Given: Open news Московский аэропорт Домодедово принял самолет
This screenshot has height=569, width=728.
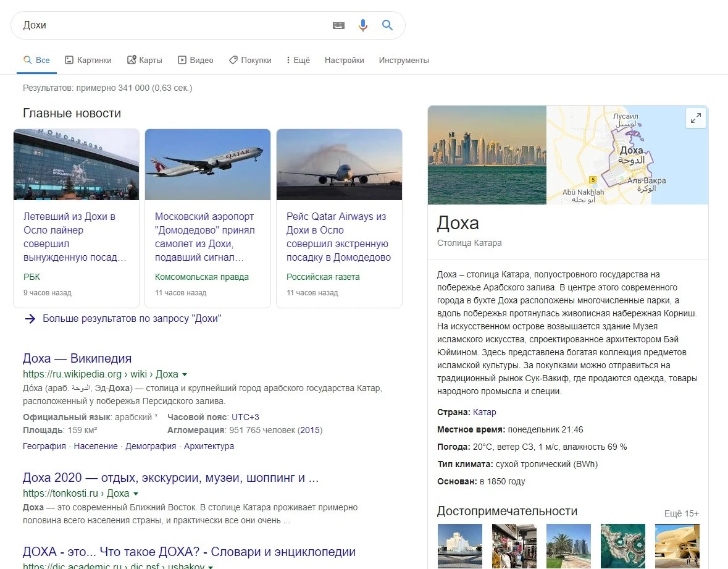Looking at the screenshot, I should point(205,237).
